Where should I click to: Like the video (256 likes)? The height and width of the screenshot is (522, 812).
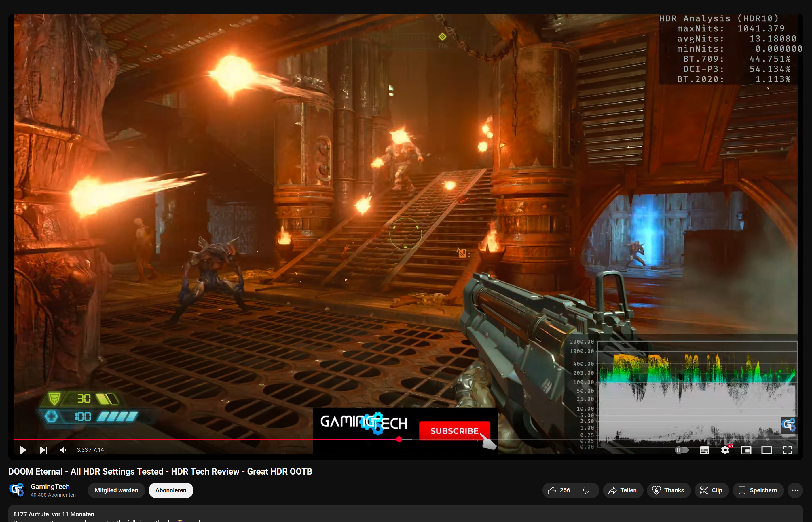point(559,490)
